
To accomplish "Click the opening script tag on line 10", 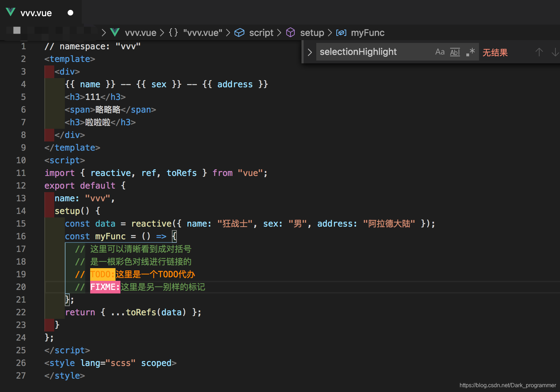I will click(x=65, y=160).
